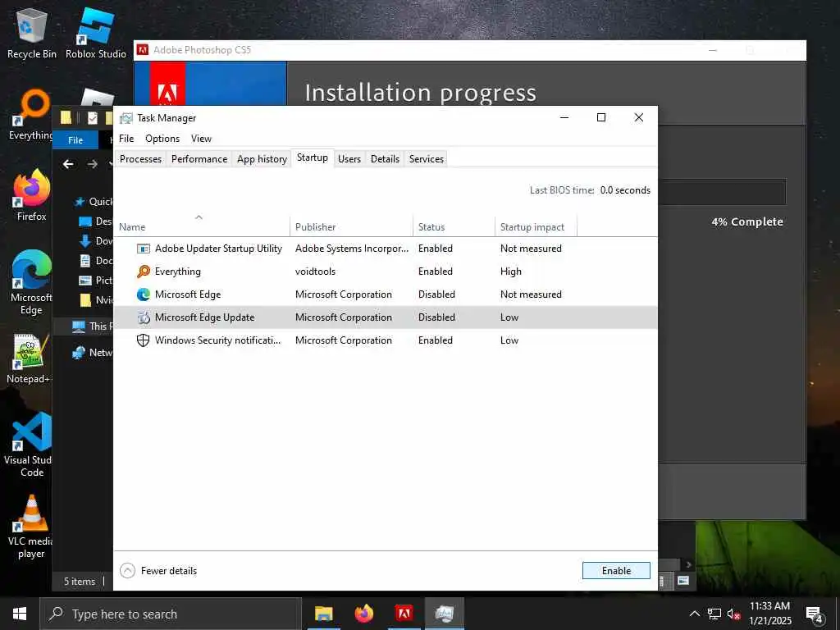Maximize the Task Manager window
840x630 pixels.
coord(601,118)
